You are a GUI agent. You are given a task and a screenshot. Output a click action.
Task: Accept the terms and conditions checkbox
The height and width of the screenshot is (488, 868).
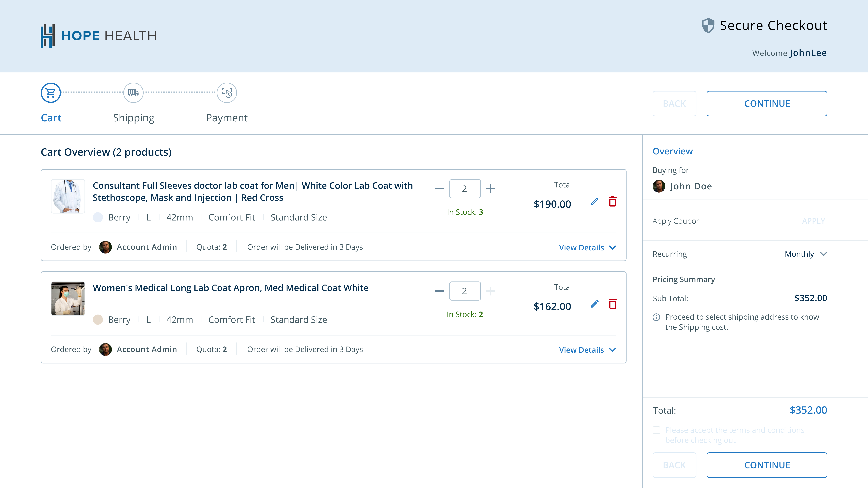[x=656, y=430]
